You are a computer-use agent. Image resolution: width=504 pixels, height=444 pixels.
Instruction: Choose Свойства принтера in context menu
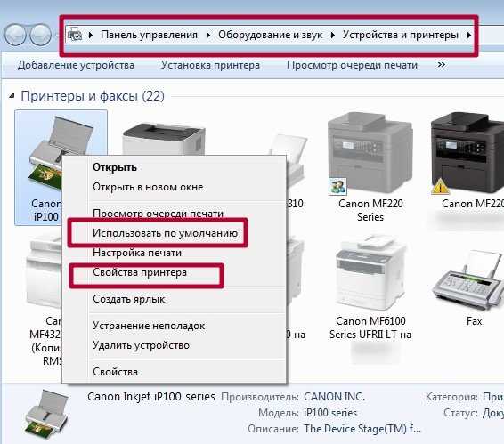[x=140, y=273]
